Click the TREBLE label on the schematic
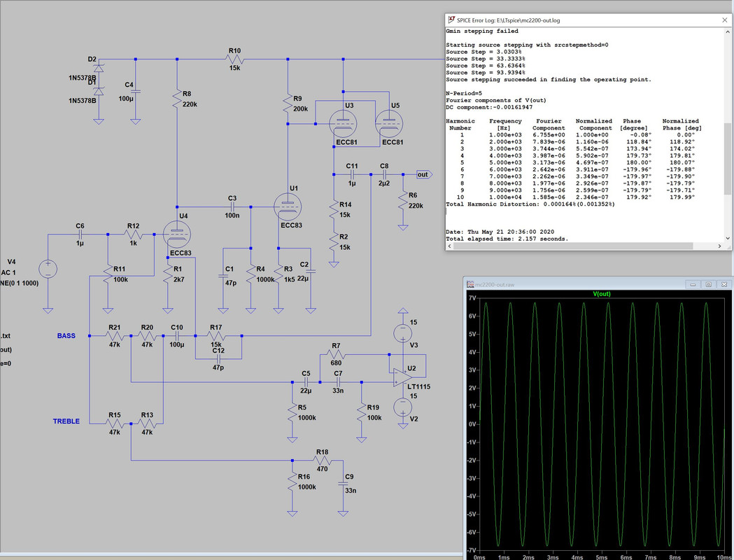The width and height of the screenshot is (734, 560). pos(66,421)
